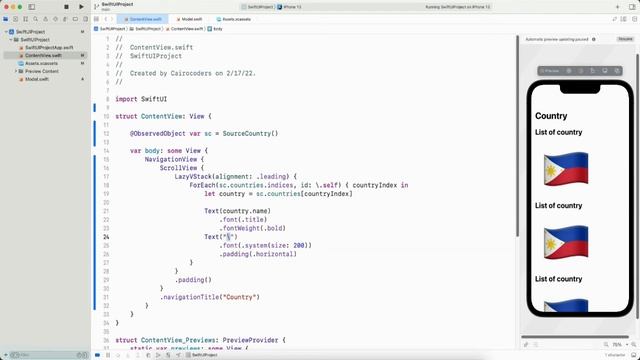Select SwiftUIProject scheme in toolbar
640x360 pixels.
point(257,7)
